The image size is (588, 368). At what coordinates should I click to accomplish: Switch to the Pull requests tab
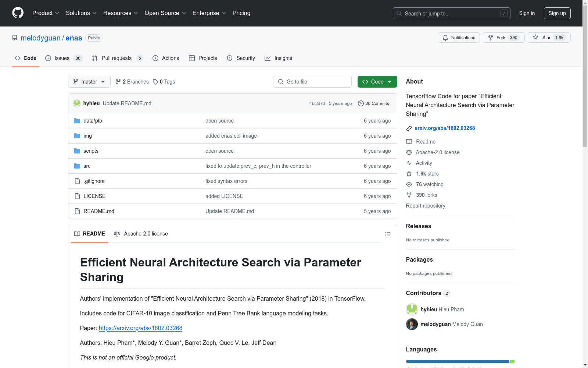point(117,58)
